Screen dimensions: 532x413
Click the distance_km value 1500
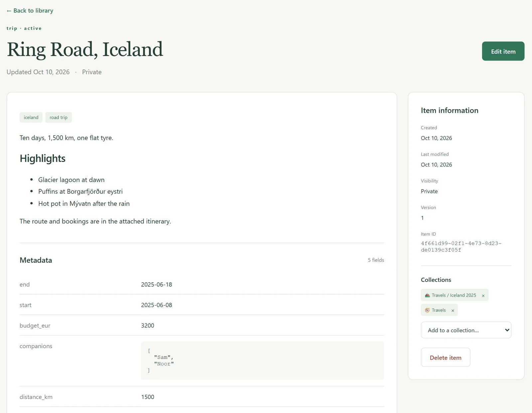148,397
